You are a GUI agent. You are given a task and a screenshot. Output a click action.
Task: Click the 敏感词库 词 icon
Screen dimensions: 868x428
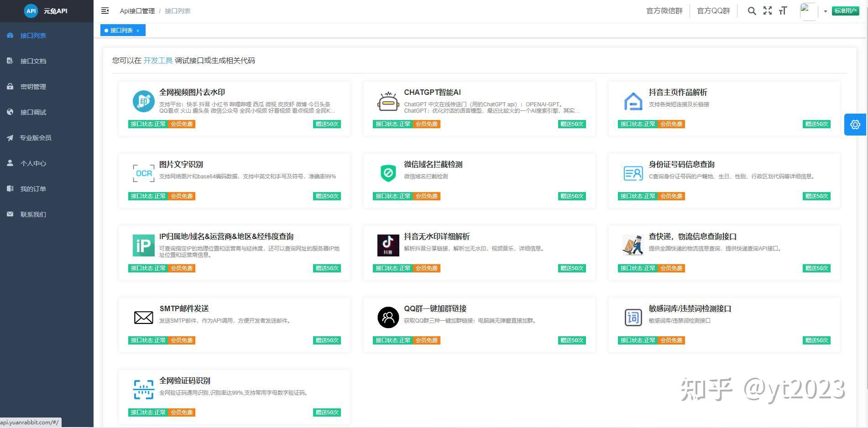click(x=633, y=318)
